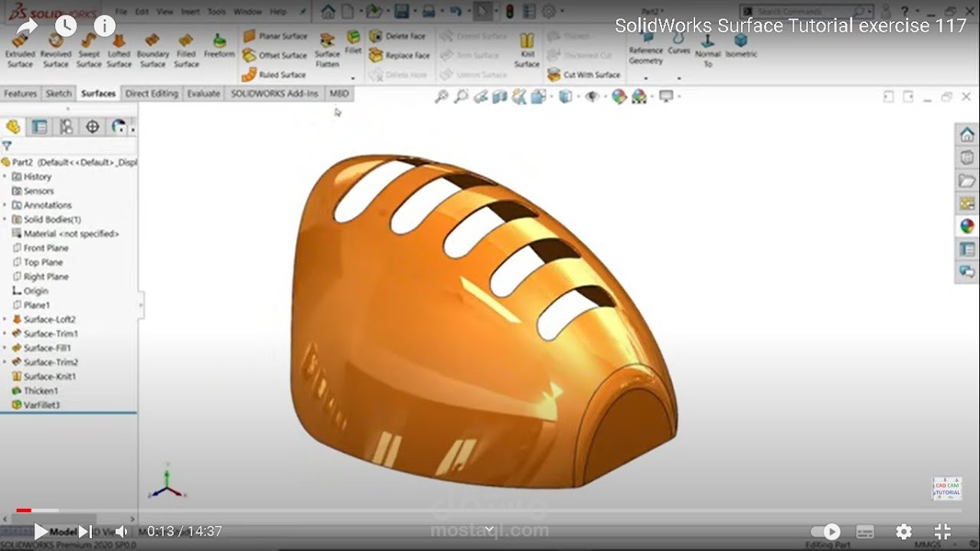The height and width of the screenshot is (551, 980).
Task: Open the DimXpertManager tab
Action: 93,127
